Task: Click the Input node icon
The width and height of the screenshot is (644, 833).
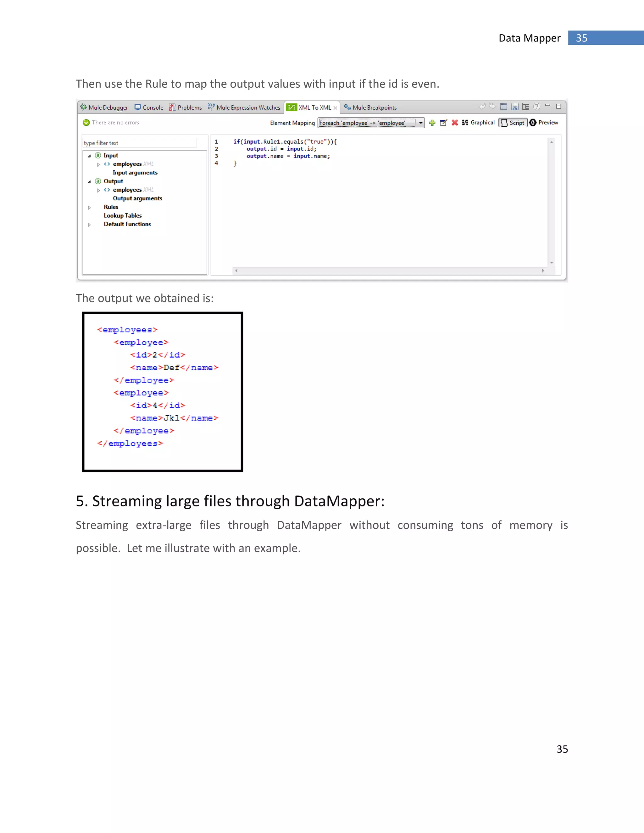Action: click(98, 155)
